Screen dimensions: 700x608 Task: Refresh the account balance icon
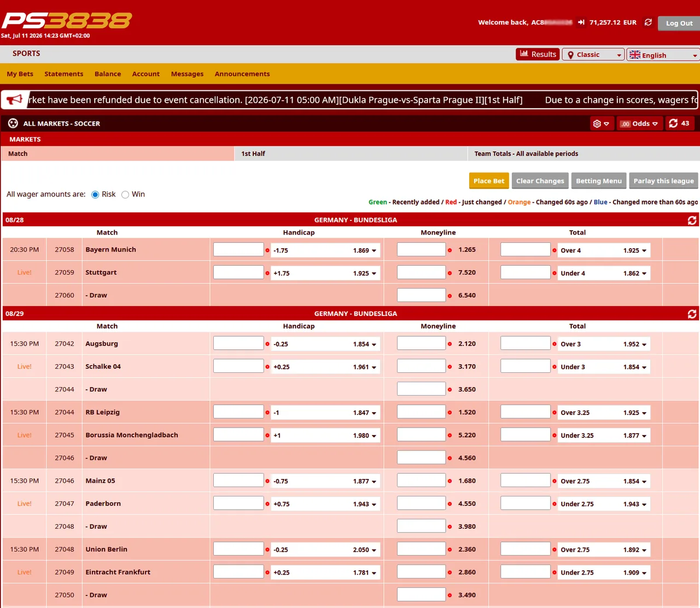tap(648, 22)
